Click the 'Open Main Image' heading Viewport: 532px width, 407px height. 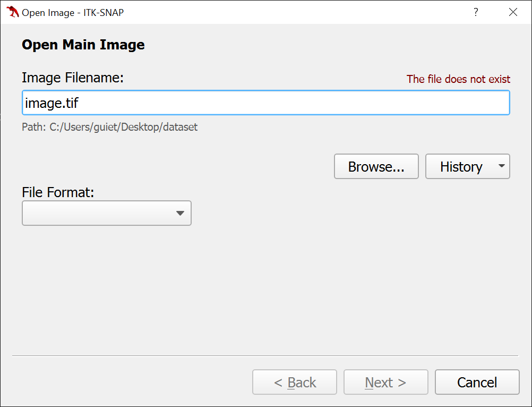click(x=83, y=45)
